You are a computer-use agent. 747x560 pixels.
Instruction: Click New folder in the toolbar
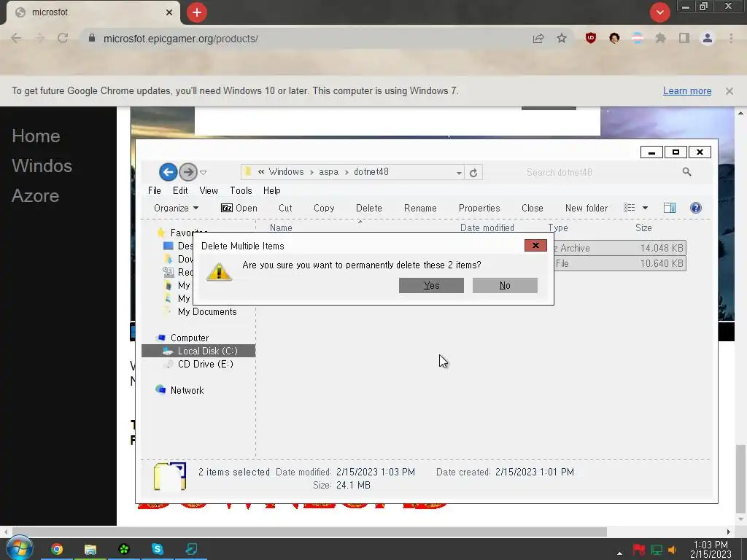pyautogui.click(x=587, y=208)
